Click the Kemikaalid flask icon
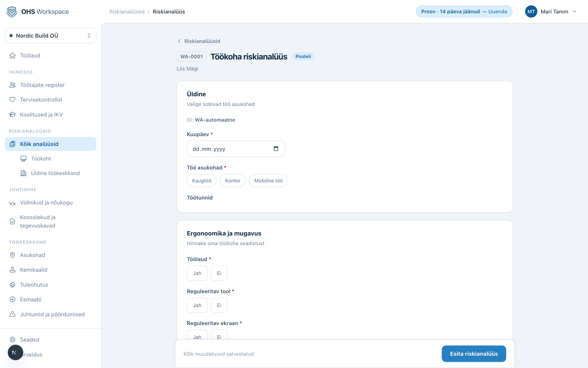 tap(12, 270)
